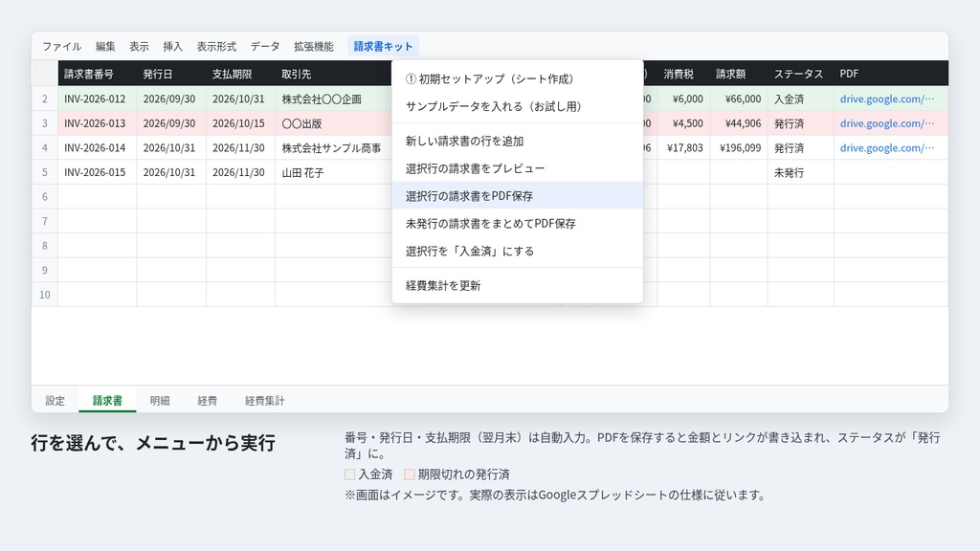Select 消費税 cell ¥17,803
Viewport: 980px width, 551px height.
pyautogui.click(x=683, y=147)
